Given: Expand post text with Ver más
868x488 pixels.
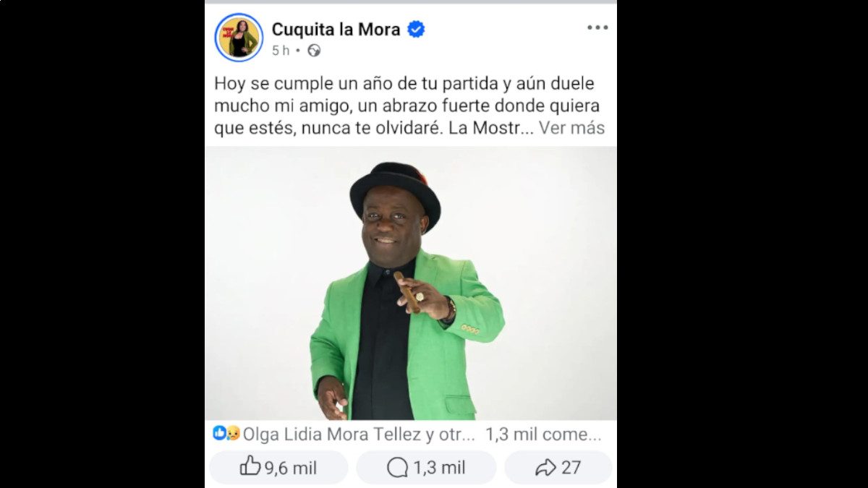Looking at the screenshot, I should pyautogui.click(x=572, y=128).
